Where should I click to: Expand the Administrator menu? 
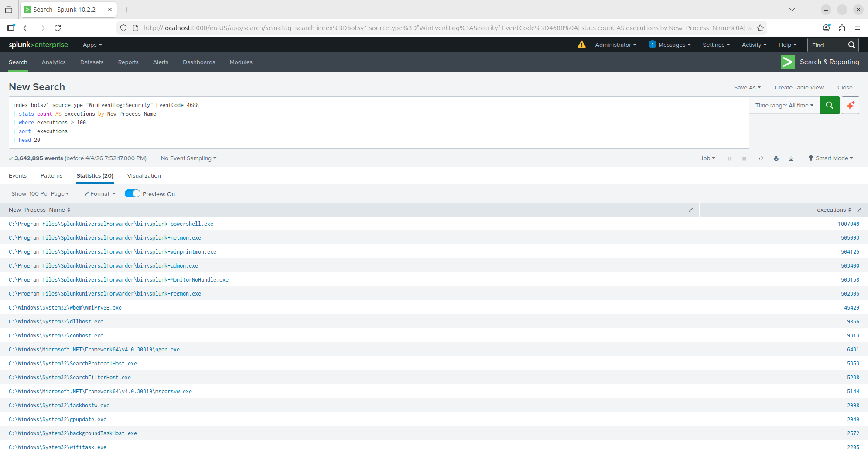(615, 45)
